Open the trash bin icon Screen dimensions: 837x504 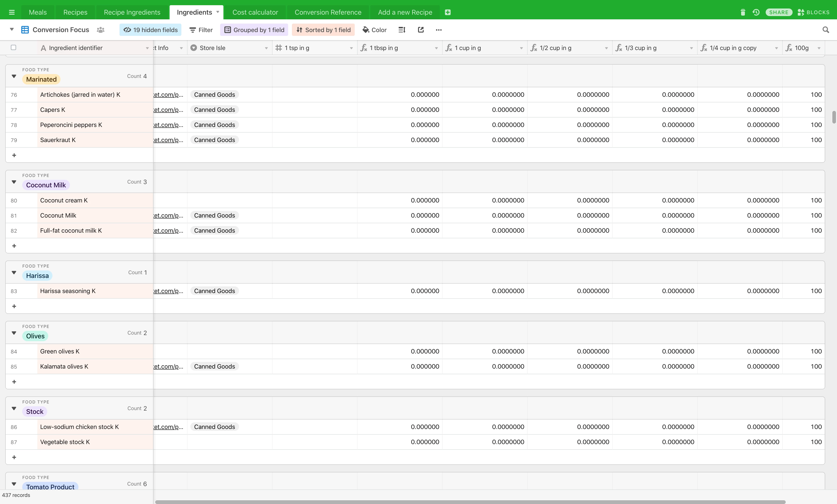pyautogui.click(x=743, y=12)
